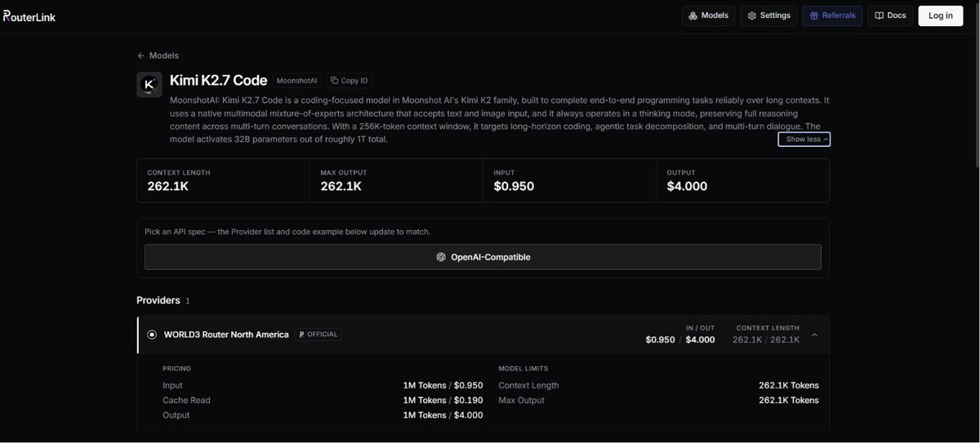
Task: Open Settings in the top navigation
Action: pyautogui.click(x=768, y=16)
